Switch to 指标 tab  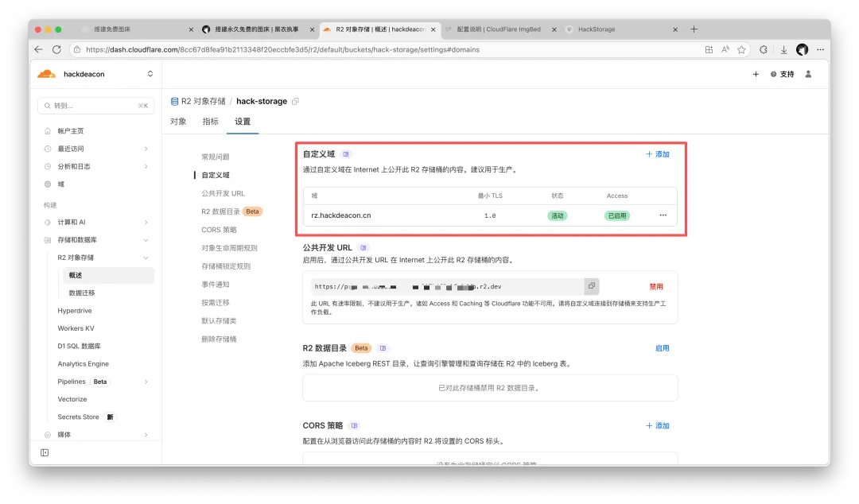[x=210, y=122]
